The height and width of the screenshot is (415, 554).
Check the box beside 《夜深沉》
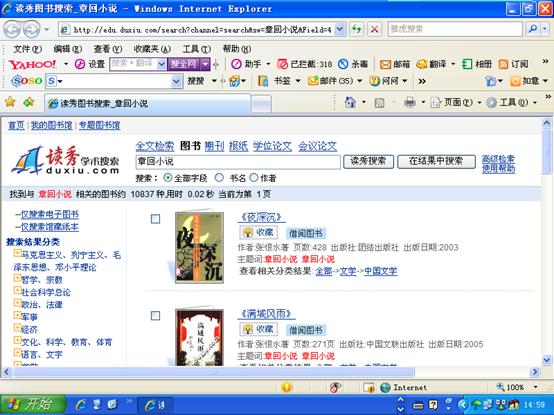[x=155, y=219]
